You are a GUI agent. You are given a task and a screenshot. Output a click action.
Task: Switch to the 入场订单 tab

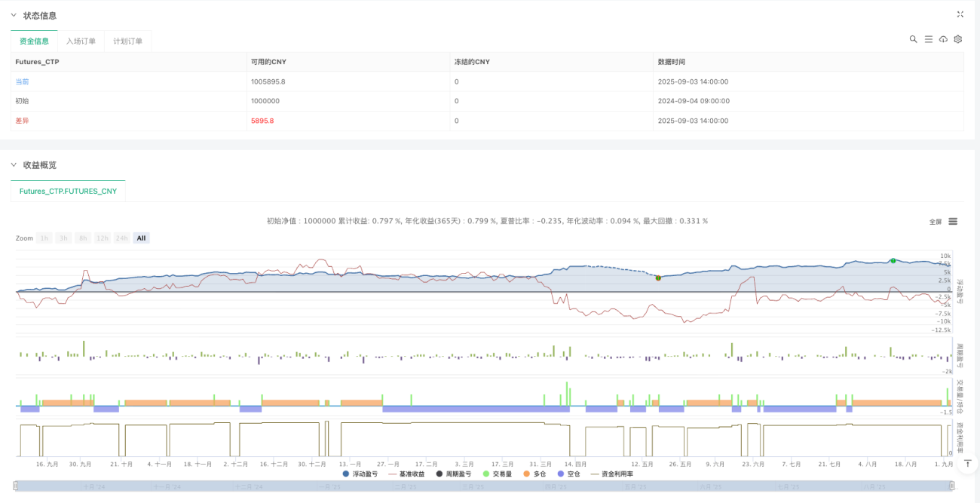pyautogui.click(x=81, y=41)
